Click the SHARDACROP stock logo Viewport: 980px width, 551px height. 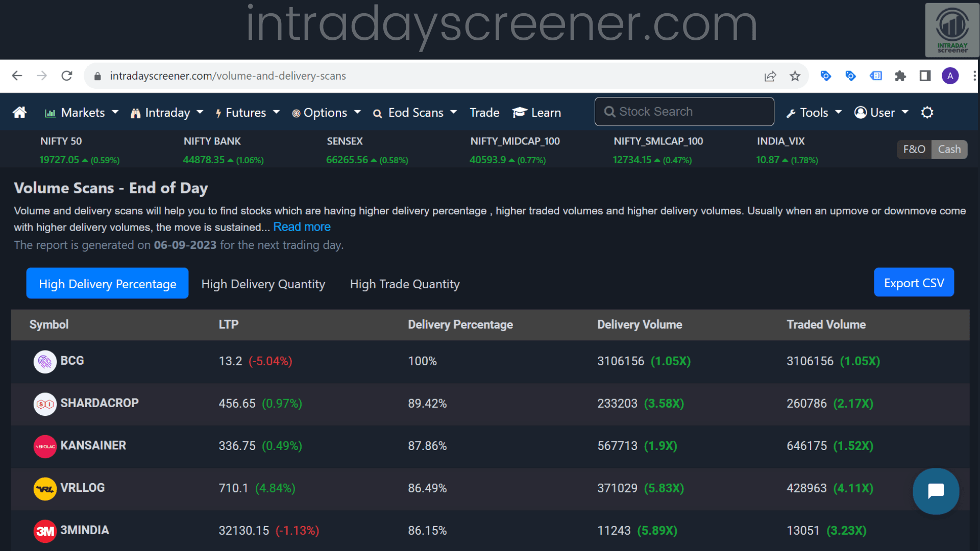tap(45, 404)
